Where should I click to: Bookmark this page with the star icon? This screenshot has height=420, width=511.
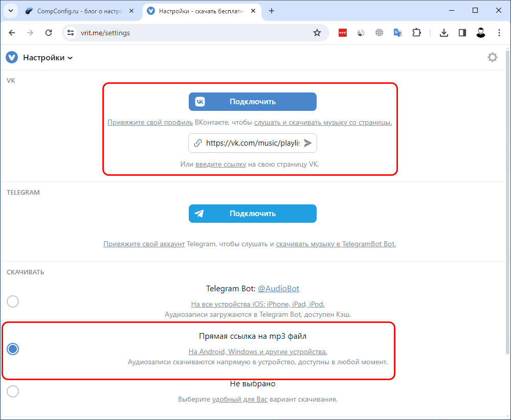coord(317,33)
